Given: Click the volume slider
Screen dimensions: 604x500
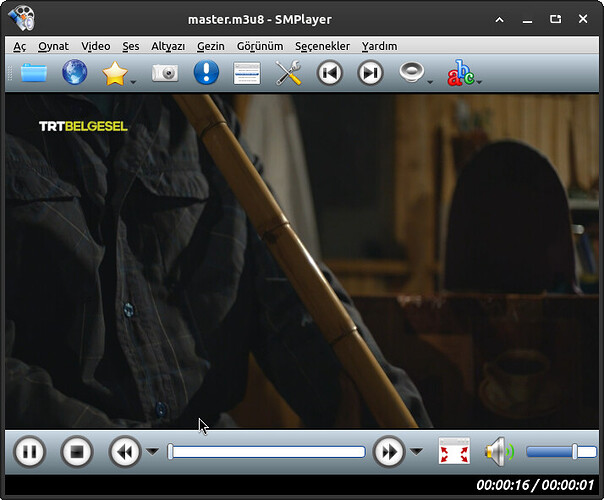Looking at the screenshot, I should click(x=560, y=452).
